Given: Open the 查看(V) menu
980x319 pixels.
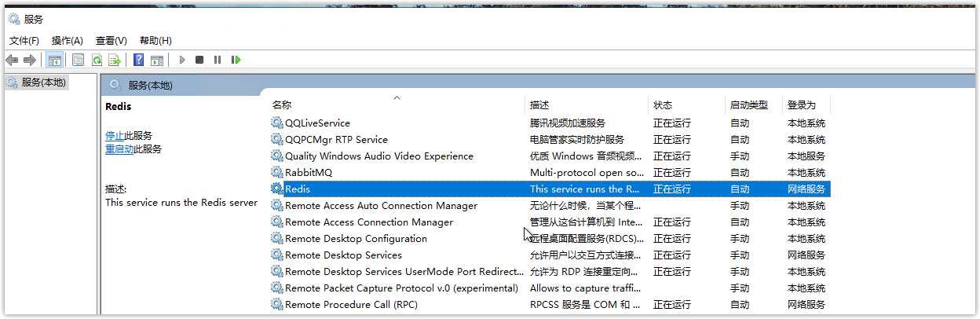Looking at the screenshot, I should (x=112, y=40).
